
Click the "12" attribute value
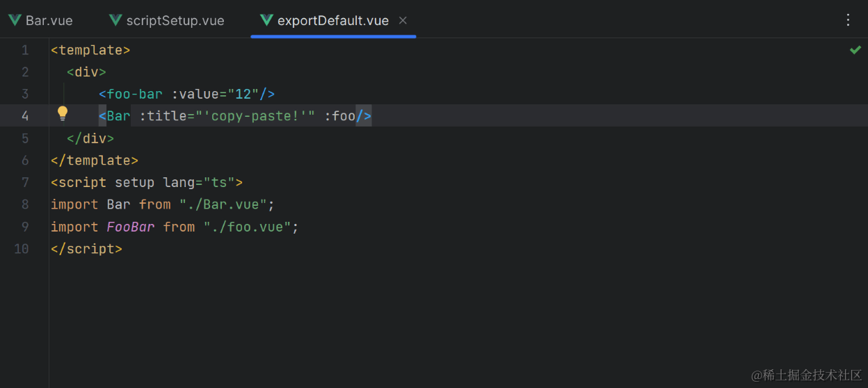(x=243, y=94)
